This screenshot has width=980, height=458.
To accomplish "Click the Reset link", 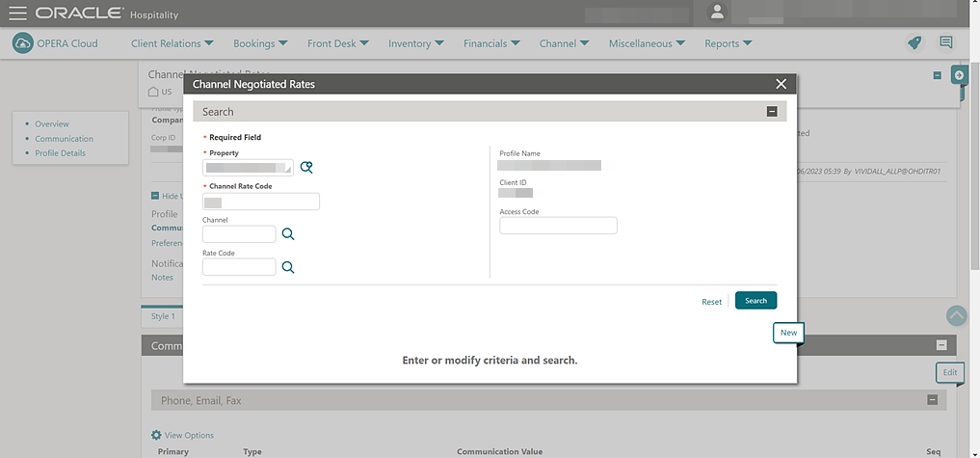I will tap(711, 302).
